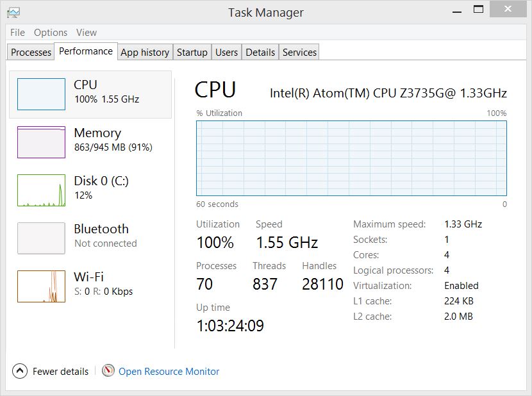Select the CPU mini graph thumbnail

pyautogui.click(x=41, y=94)
